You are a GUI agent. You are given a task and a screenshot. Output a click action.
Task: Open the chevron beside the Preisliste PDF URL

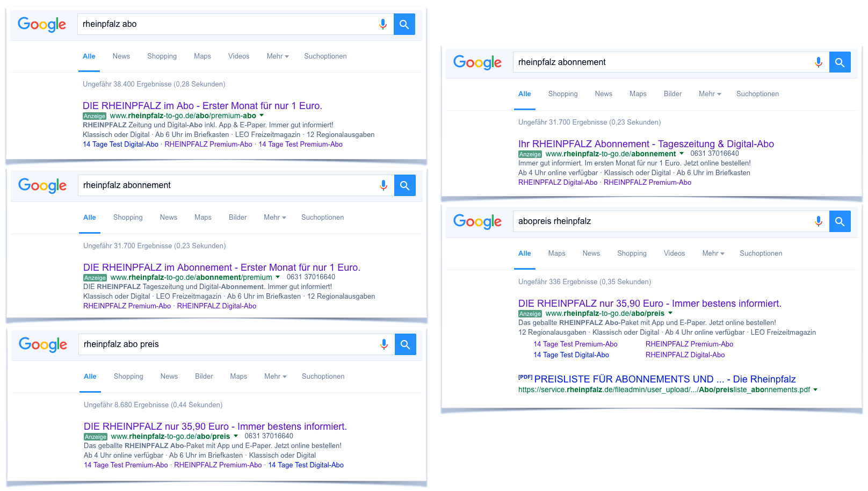[816, 389]
